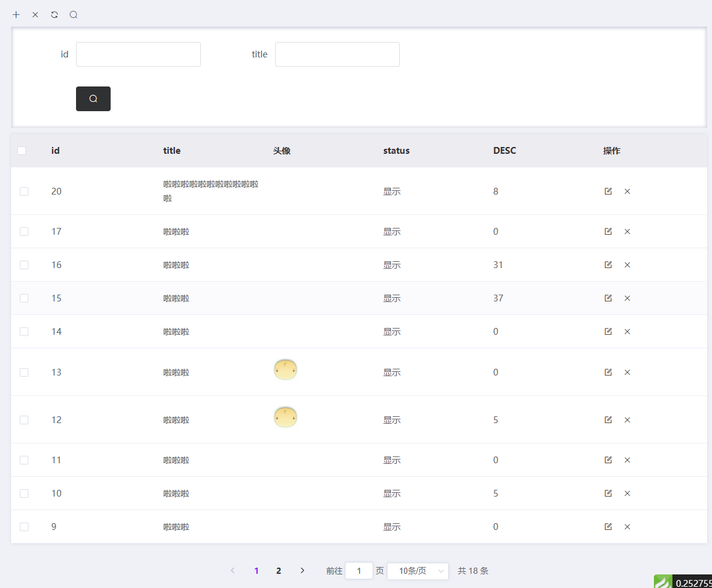
Task: Delete row with id 16
Action: [x=627, y=264]
